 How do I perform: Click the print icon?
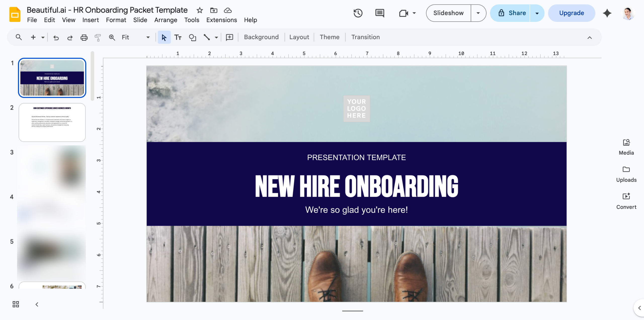point(84,37)
